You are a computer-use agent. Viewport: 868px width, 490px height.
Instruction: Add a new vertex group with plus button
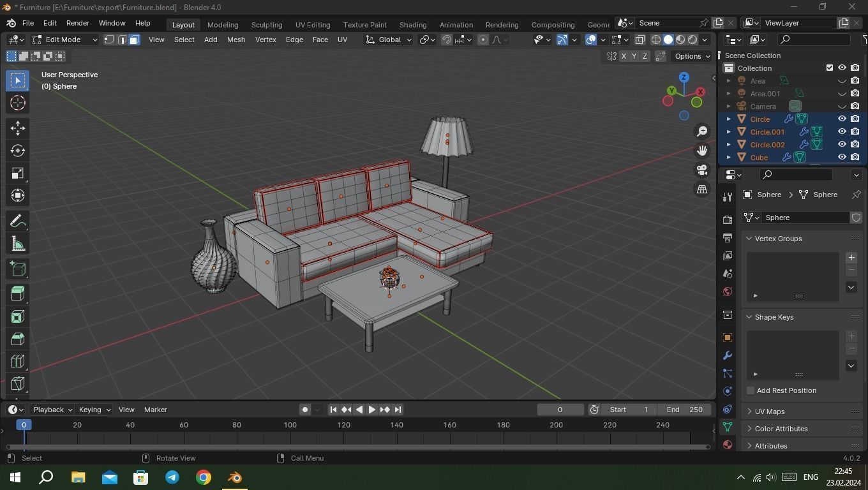(x=851, y=258)
